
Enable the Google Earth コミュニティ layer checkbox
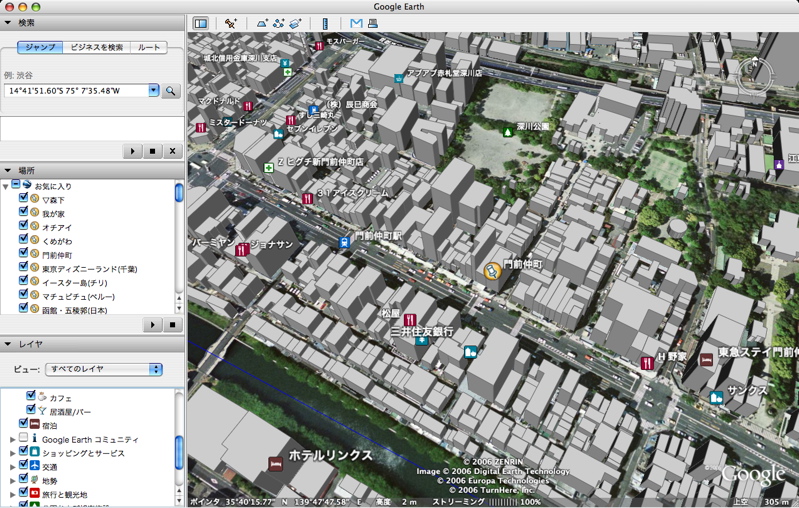[23, 438]
